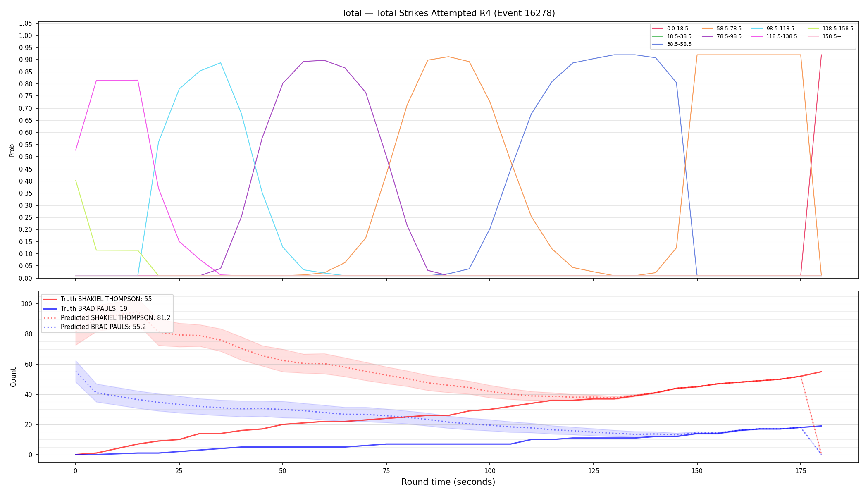Viewport: 868px width, 496px height.
Task: Select the '78.5-98.5' legend entry
Action: click(722, 36)
